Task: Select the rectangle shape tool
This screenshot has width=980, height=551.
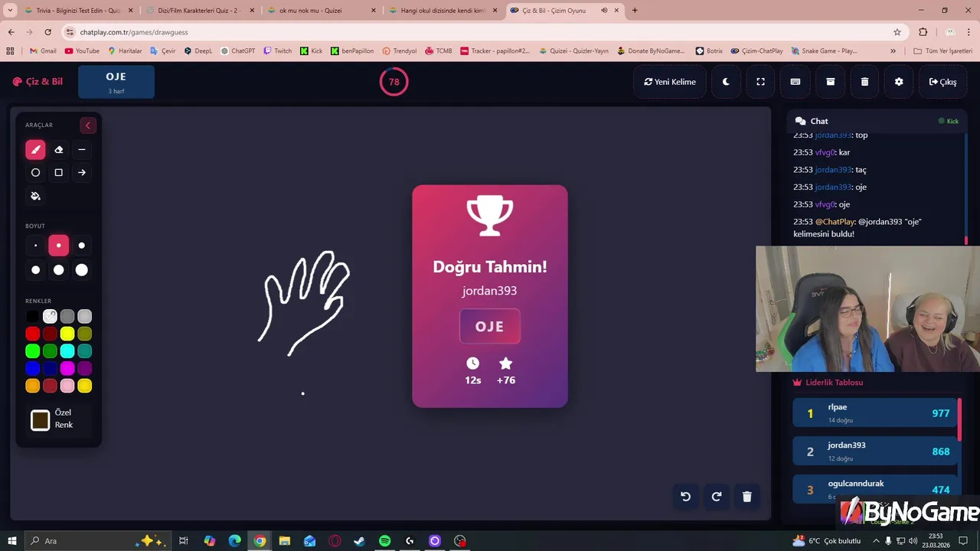Action: click(58, 173)
